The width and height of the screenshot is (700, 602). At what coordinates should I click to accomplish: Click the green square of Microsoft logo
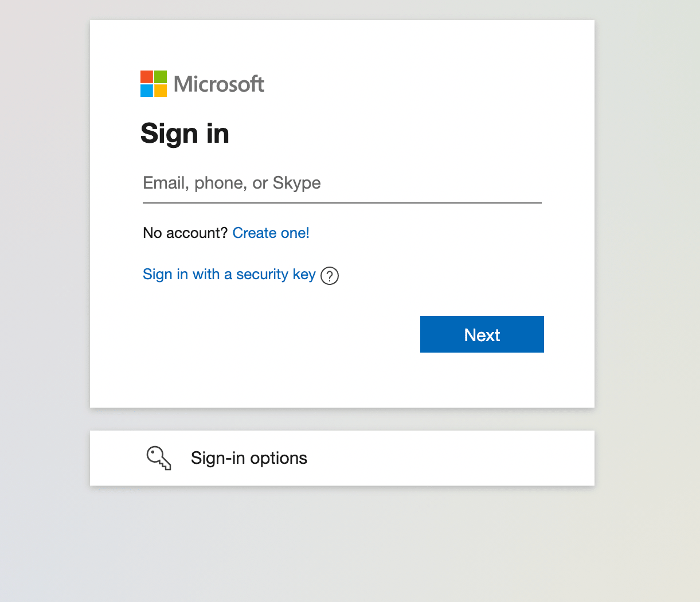coord(161,77)
